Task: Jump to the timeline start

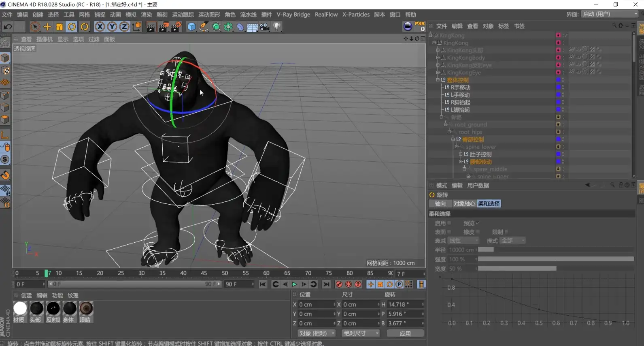Action: pyautogui.click(x=263, y=284)
